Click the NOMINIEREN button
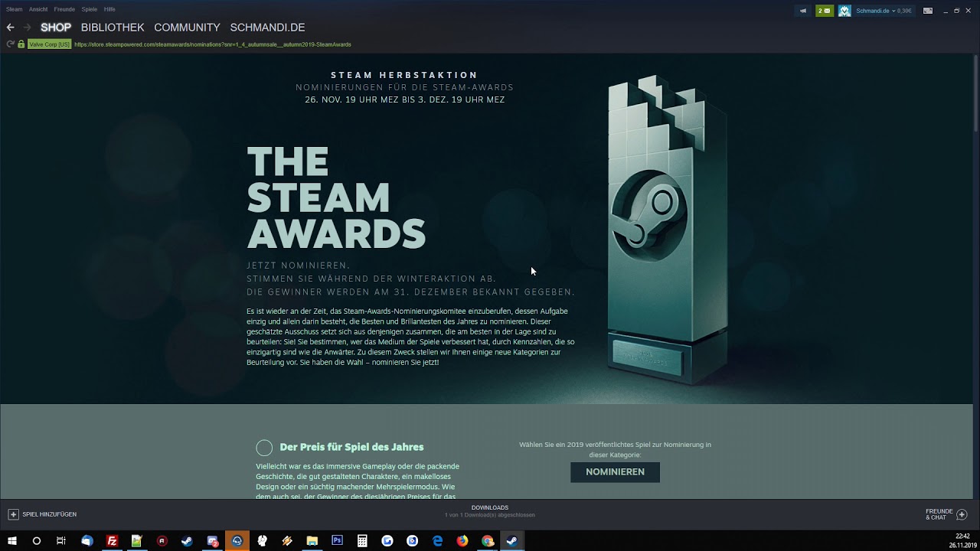980x551 pixels. pyautogui.click(x=615, y=472)
